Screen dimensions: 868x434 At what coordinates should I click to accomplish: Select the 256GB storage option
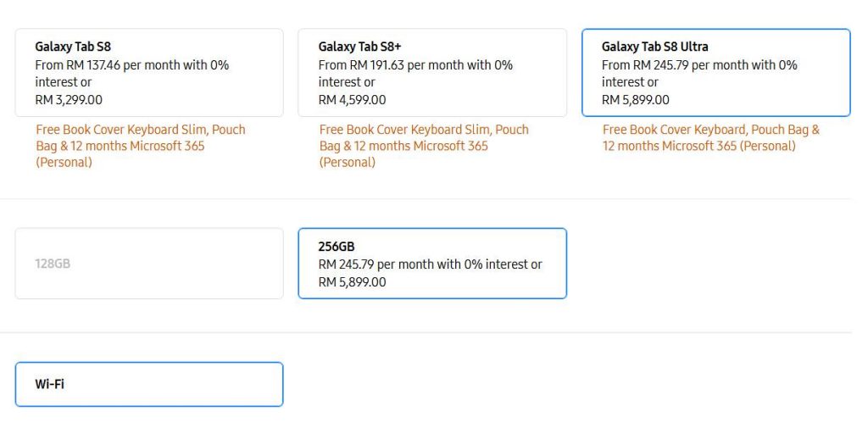click(x=432, y=264)
